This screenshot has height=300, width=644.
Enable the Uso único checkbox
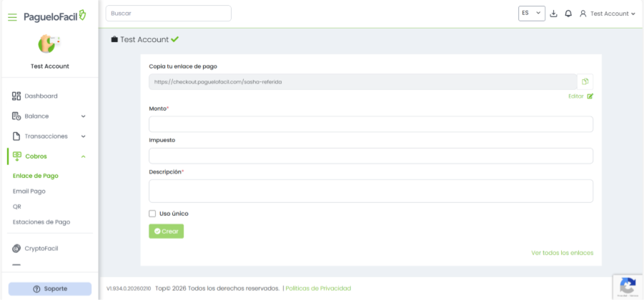(x=152, y=214)
